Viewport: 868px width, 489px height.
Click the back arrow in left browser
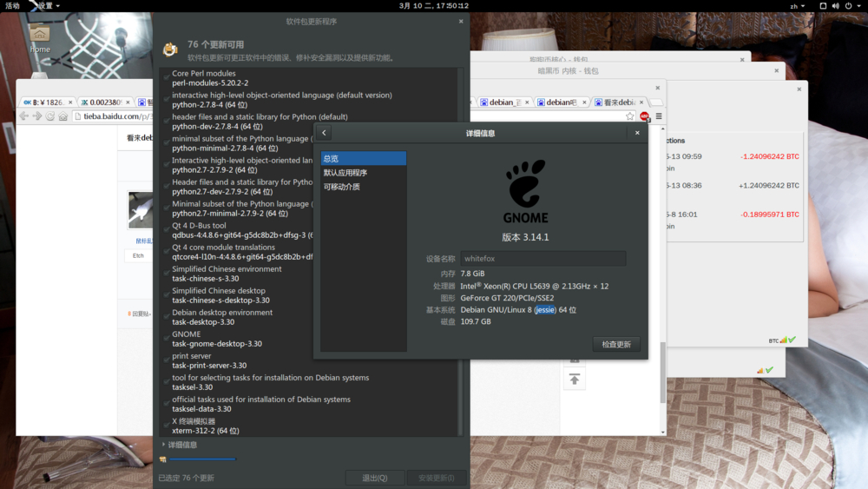pos(23,116)
